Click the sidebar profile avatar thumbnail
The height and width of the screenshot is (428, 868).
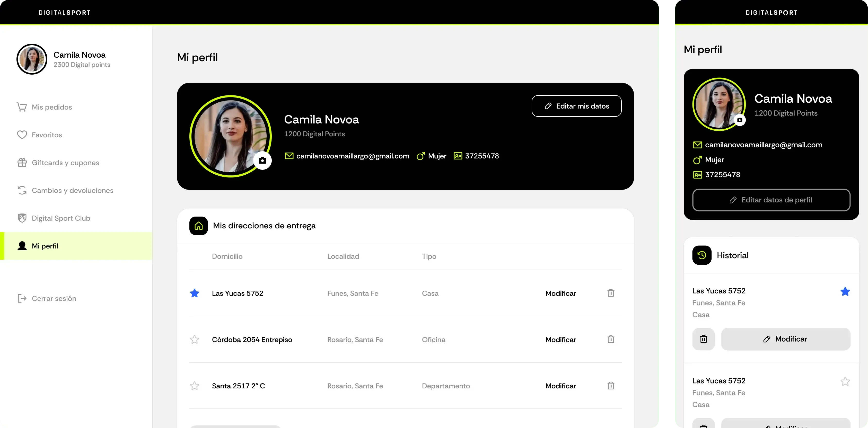click(x=32, y=59)
